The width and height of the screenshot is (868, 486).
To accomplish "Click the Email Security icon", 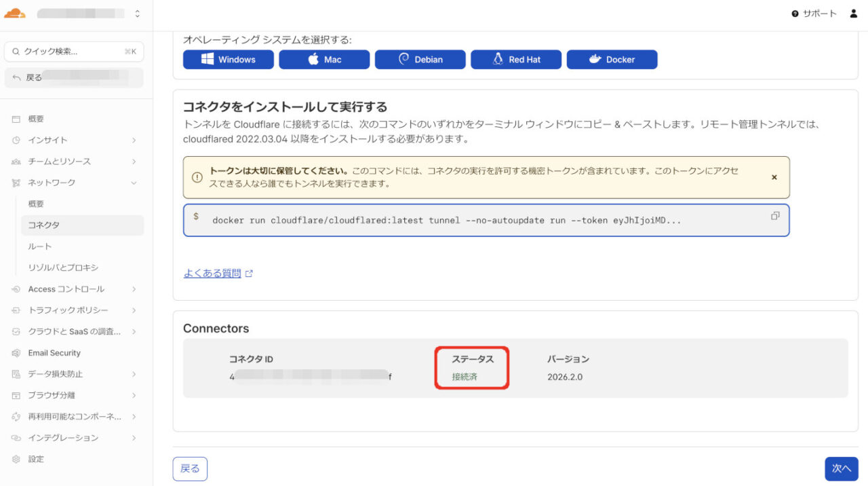I will [16, 353].
